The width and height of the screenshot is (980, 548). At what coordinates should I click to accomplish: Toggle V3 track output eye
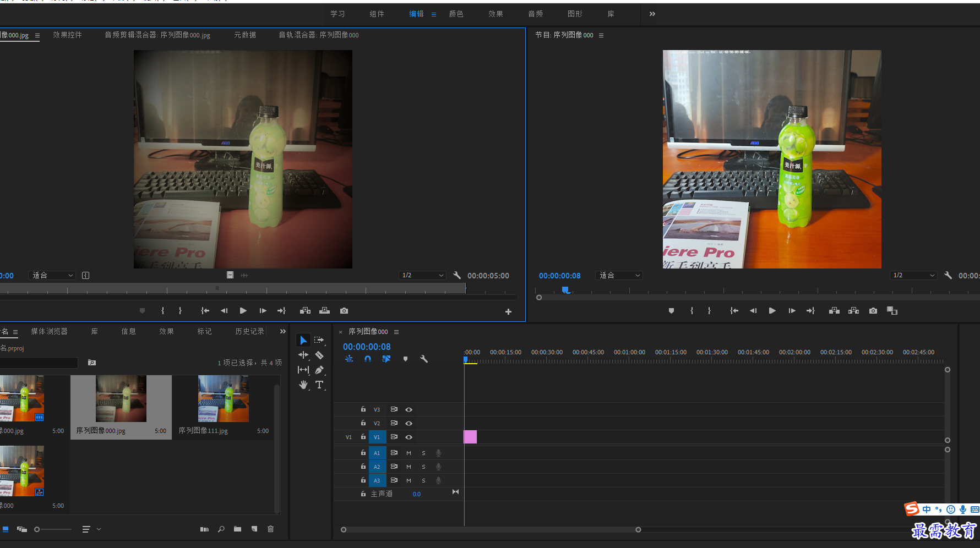tap(409, 409)
